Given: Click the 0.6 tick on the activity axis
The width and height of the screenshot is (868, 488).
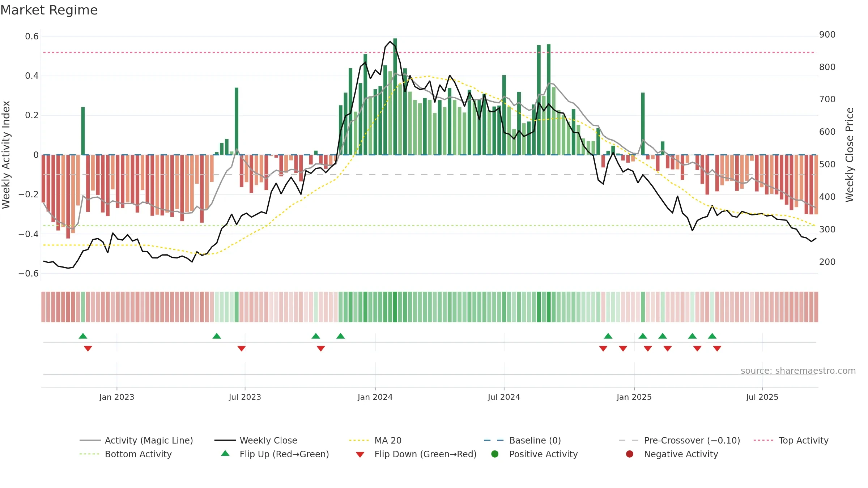Looking at the screenshot, I should click(x=32, y=36).
